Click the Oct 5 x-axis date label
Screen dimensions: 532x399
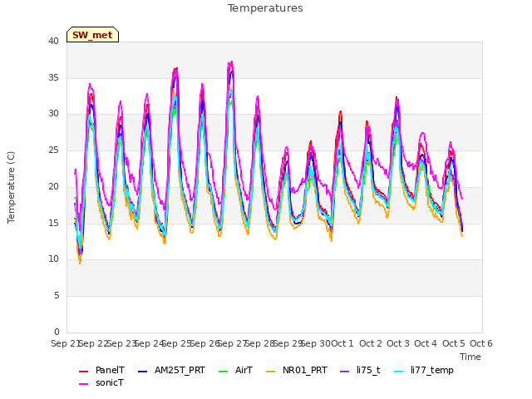tap(454, 343)
